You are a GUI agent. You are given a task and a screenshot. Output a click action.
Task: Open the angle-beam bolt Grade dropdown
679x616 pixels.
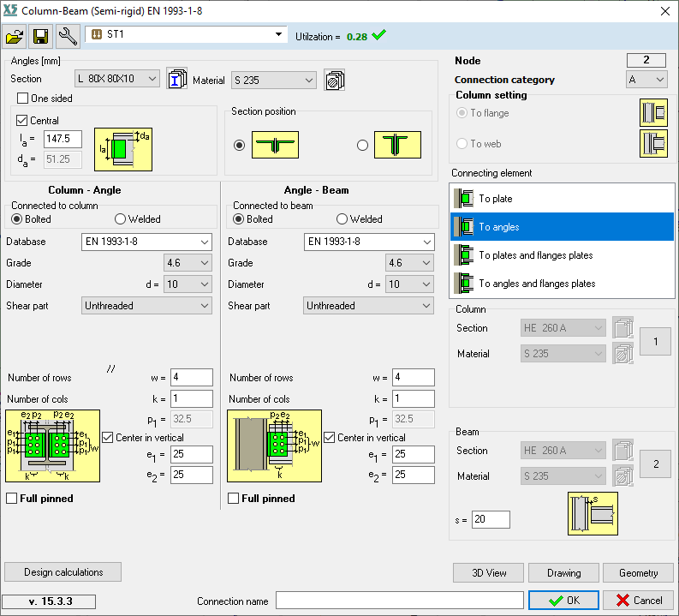[409, 263]
